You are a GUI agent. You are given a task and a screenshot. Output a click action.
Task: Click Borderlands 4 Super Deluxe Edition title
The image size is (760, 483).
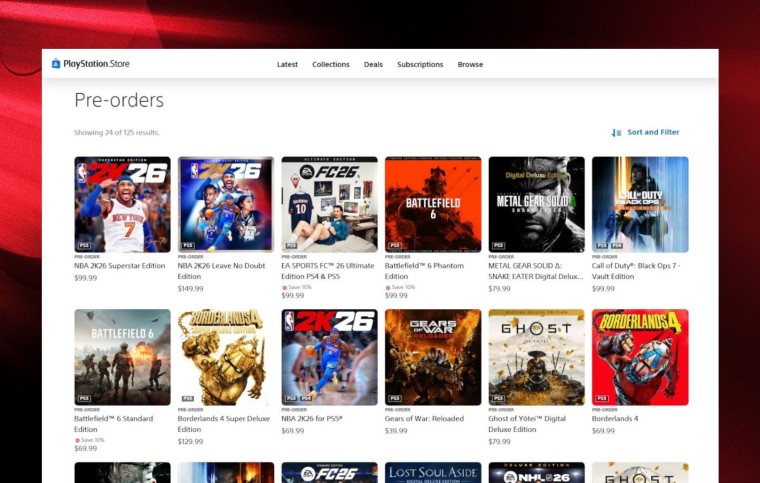tap(223, 424)
